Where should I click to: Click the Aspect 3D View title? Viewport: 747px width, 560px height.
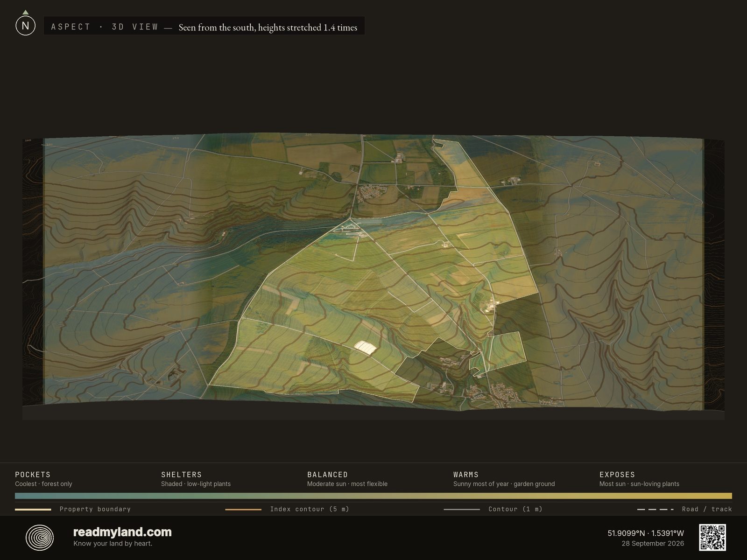105,27
